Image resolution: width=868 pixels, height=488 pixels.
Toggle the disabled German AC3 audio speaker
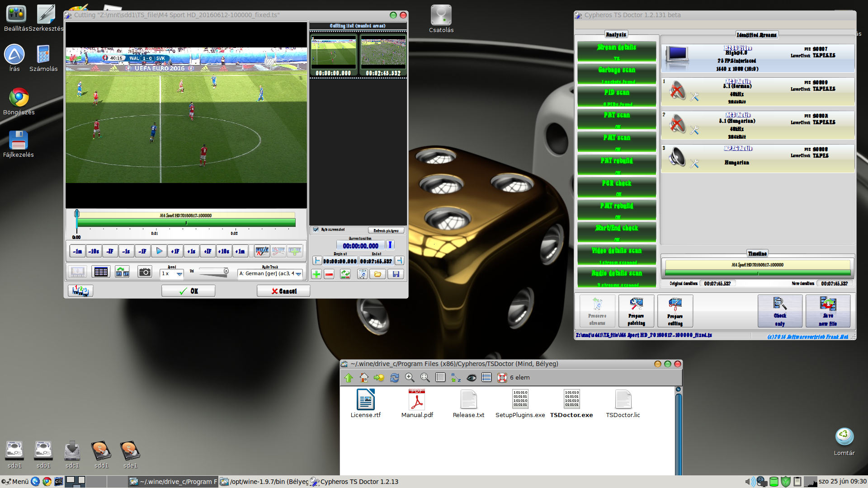point(677,90)
